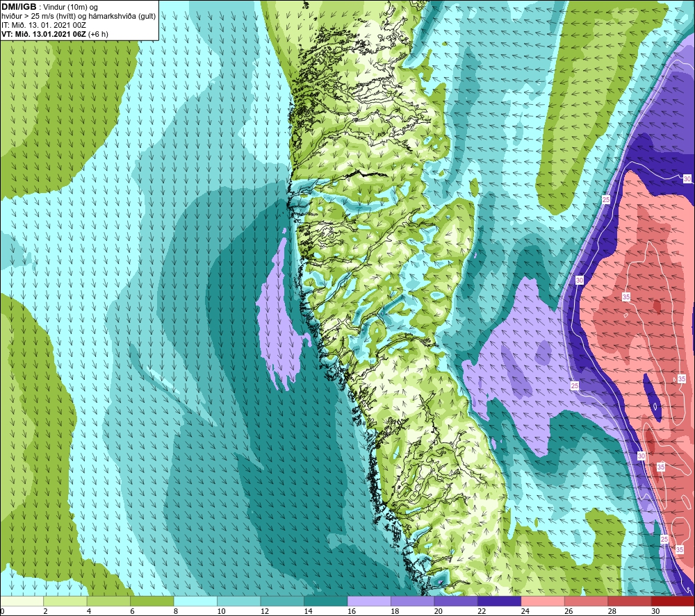
Task: Click the '30' label on the color scale
Action: [x=655, y=611]
